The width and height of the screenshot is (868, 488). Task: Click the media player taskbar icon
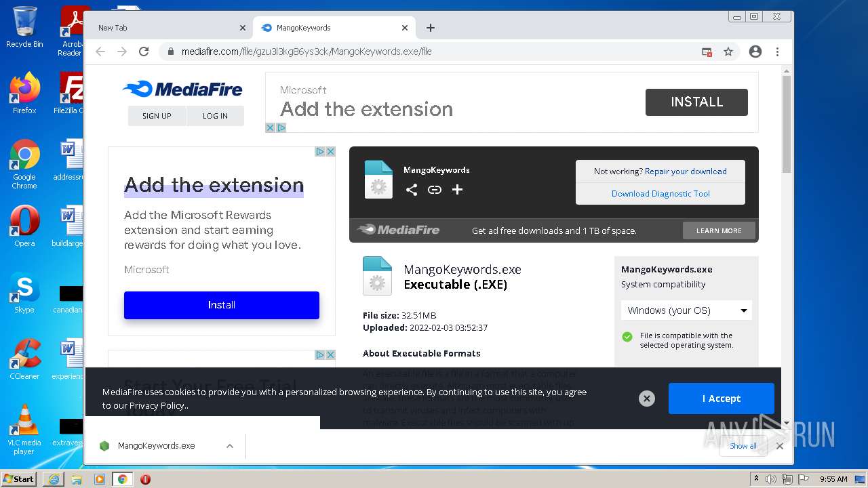point(100,479)
